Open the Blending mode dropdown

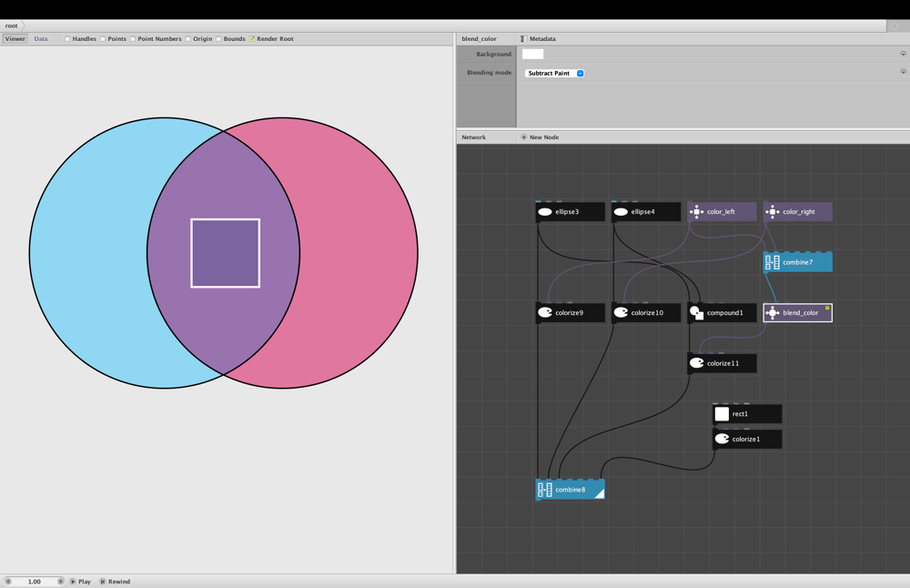(554, 73)
